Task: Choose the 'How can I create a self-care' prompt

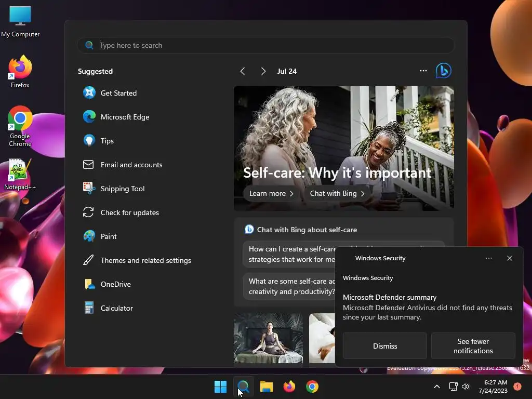Action: (x=289, y=254)
